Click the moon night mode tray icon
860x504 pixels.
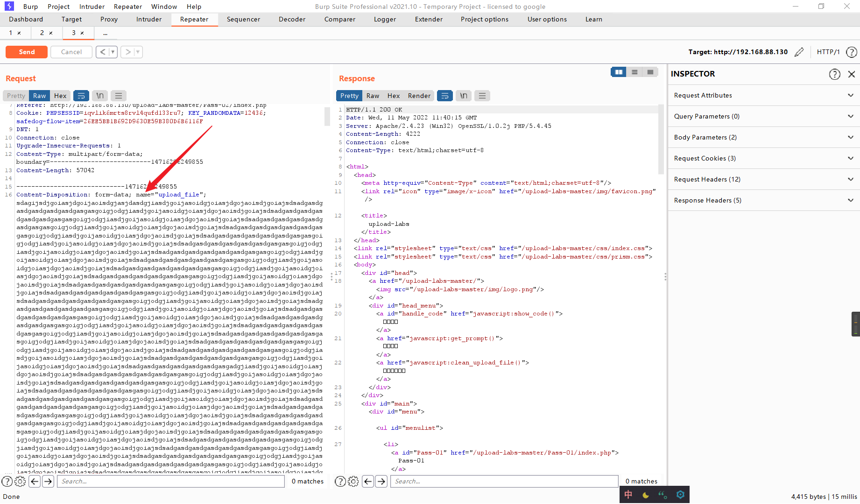(646, 495)
